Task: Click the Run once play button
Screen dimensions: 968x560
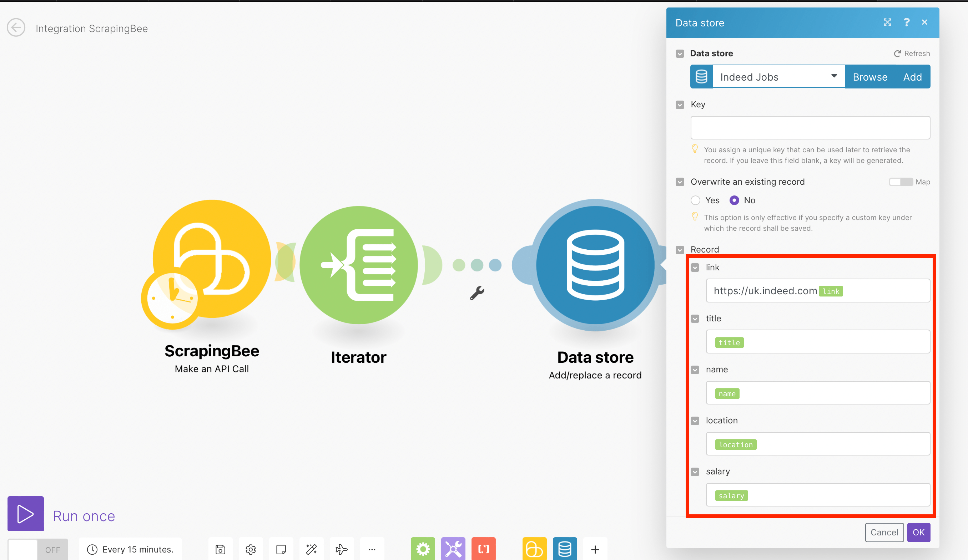Action: (25, 514)
